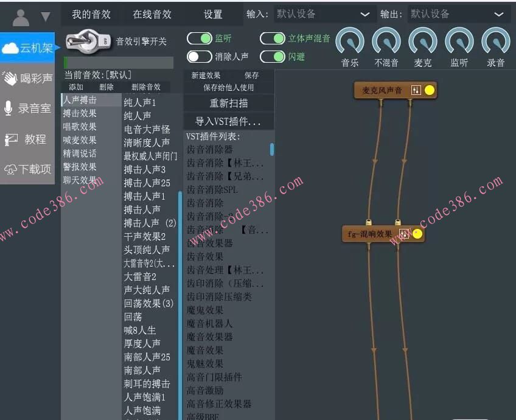Select the 录音室 sidebar icon
This screenshot has width=516, height=420.
pyautogui.click(x=27, y=108)
